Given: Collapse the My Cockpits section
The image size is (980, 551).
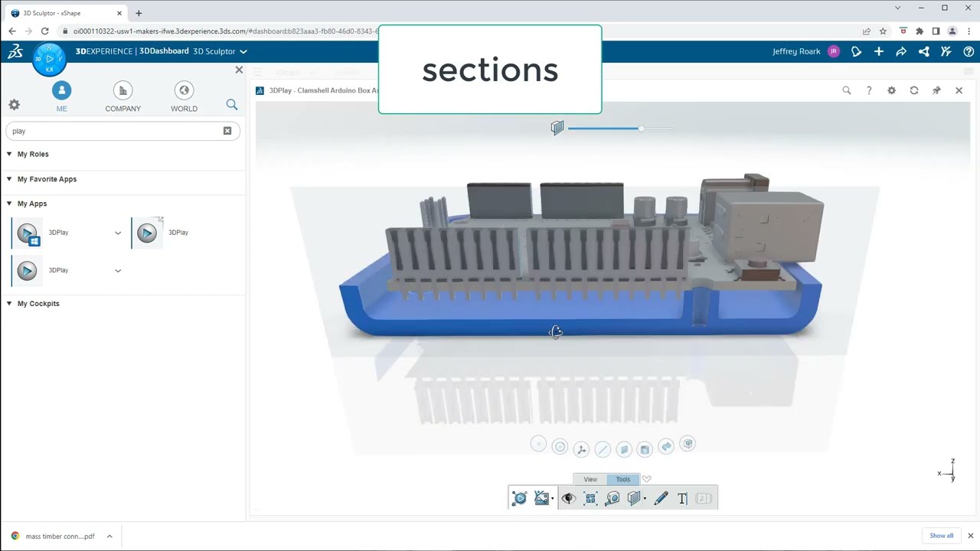Looking at the screenshot, I should [x=9, y=304].
